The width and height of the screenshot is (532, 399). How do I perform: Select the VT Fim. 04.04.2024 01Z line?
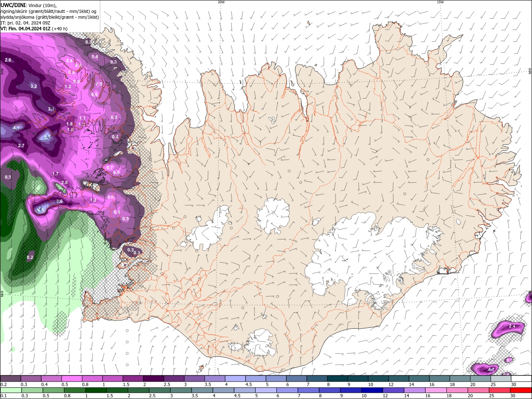point(34,29)
